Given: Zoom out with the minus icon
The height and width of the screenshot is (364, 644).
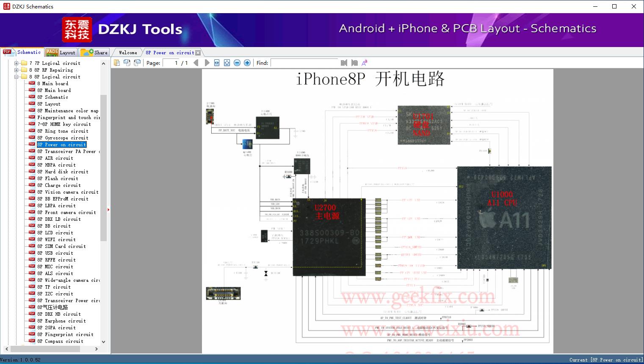Looking at the screenshot, I should point(237,63).
